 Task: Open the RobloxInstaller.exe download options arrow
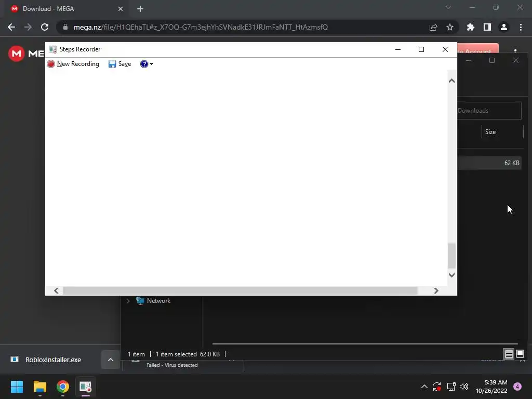111,360
